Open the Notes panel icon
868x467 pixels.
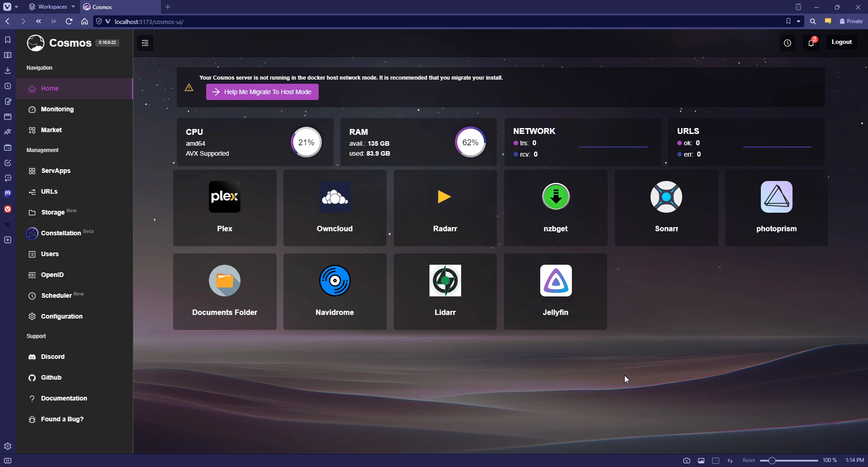pyautogui.click(x=8, y=101)
